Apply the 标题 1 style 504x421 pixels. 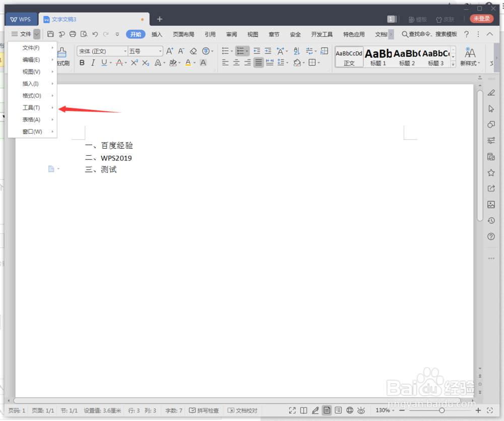pos(378,57)
